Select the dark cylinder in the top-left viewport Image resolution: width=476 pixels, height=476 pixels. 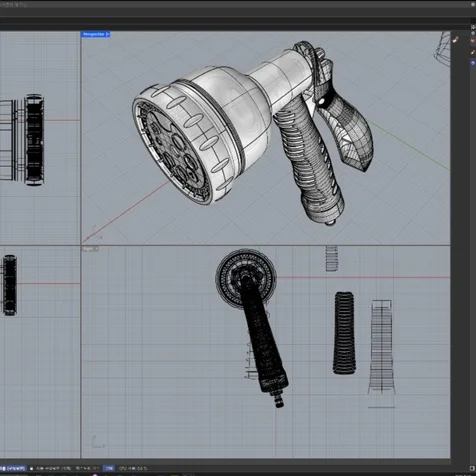34,140
